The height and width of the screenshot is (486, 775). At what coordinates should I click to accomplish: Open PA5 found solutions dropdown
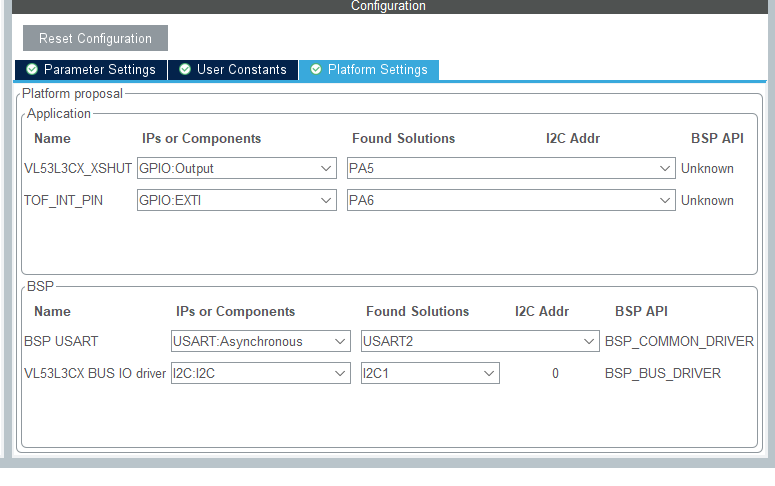[511, 168]
